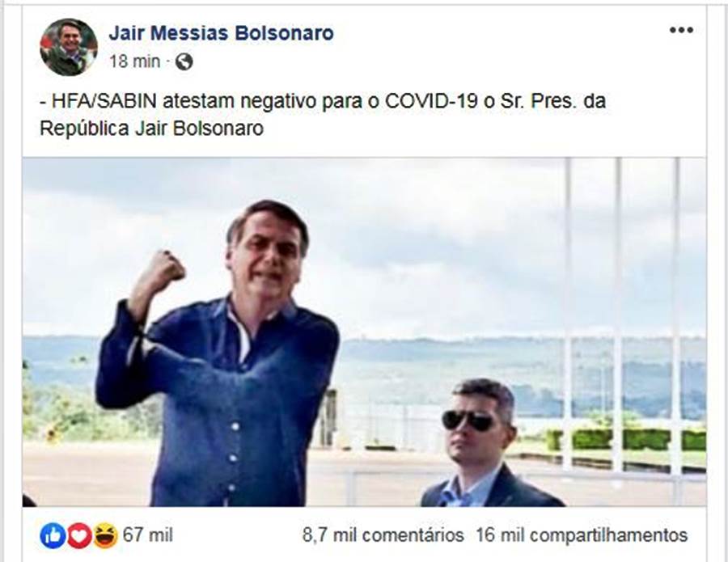Screen dimensions: 728x562
Task: View the 8,7 mil comentários list
Action: pos(383,535)
